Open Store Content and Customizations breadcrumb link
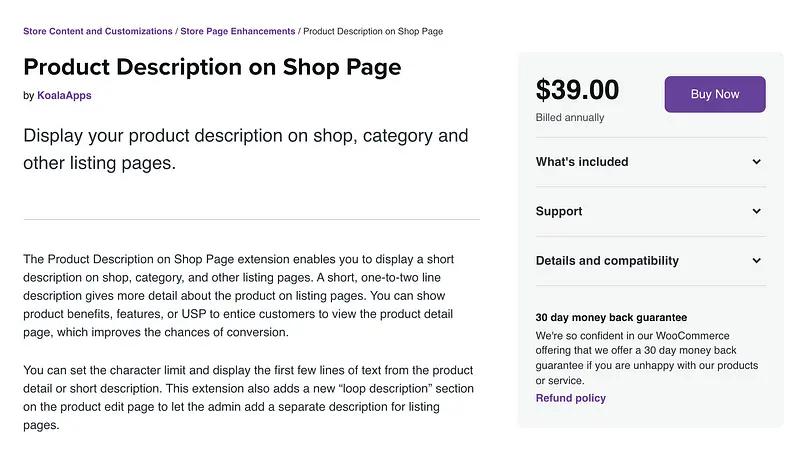This screenshot has width=800, height=458. pos(98,31)
